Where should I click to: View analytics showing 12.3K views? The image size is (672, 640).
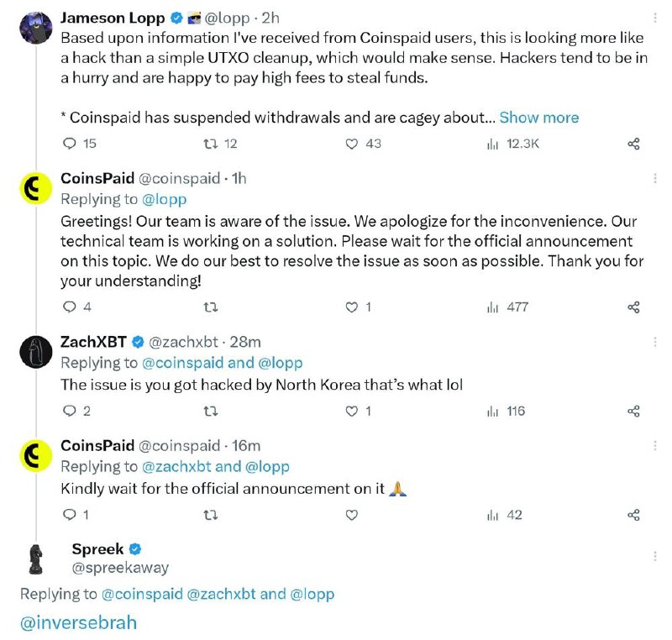[512, 144]
